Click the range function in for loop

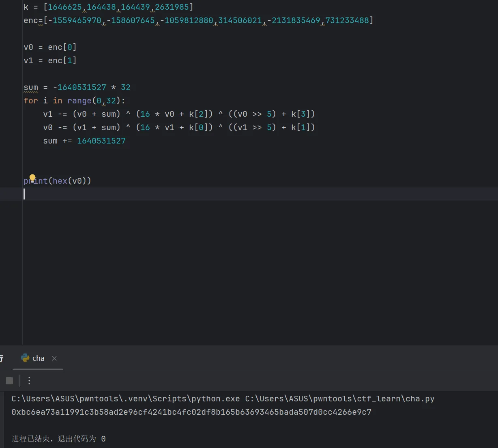[79, 101]
